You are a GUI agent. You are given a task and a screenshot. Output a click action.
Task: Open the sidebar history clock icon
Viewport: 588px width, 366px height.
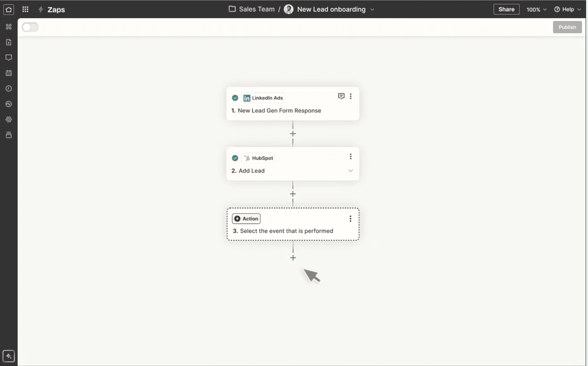click(x=9, y=88)
